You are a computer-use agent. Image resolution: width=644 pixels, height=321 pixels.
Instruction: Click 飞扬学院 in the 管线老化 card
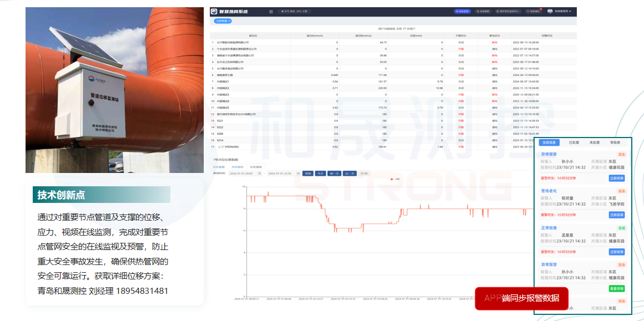pos(616,204)
